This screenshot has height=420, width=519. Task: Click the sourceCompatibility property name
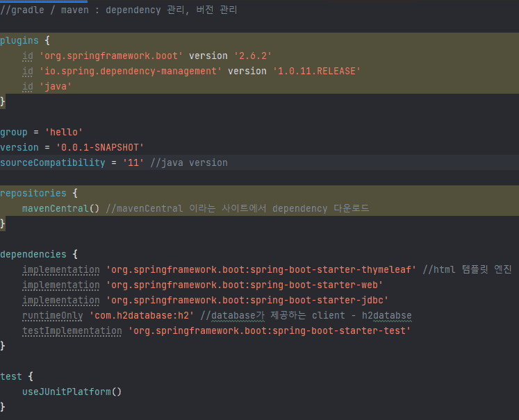[x=53, y=162]
